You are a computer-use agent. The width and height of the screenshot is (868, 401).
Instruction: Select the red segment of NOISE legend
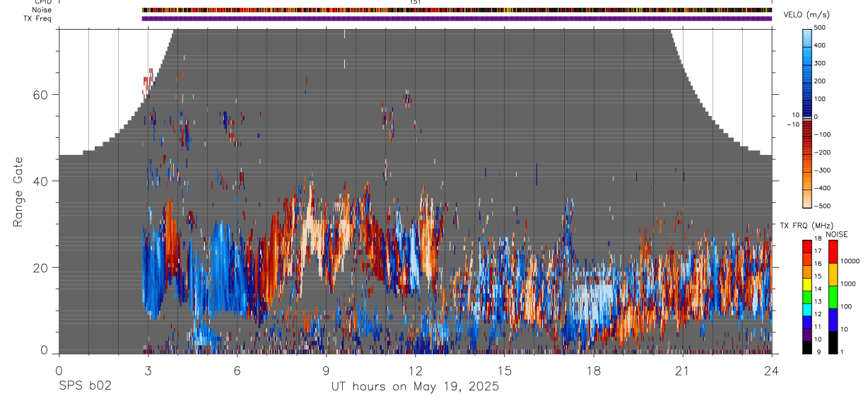click(x=833, y=251)
